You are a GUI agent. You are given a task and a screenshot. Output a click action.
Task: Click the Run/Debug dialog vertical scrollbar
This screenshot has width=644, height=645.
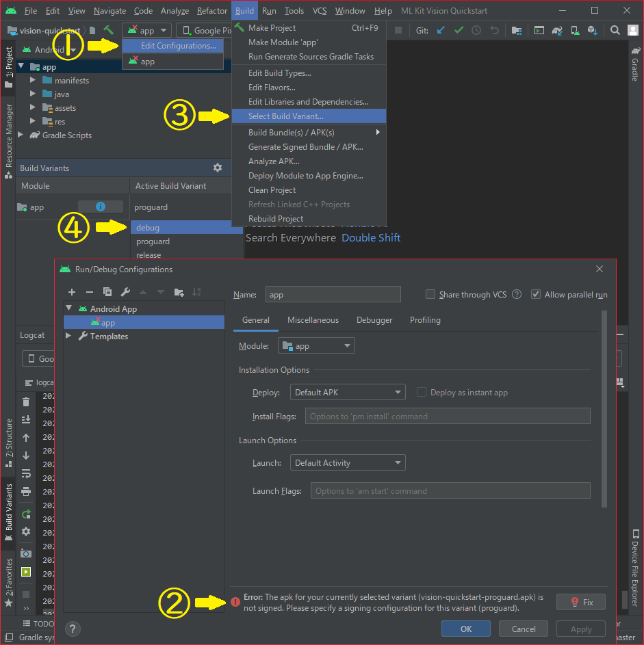coord(604,409)
